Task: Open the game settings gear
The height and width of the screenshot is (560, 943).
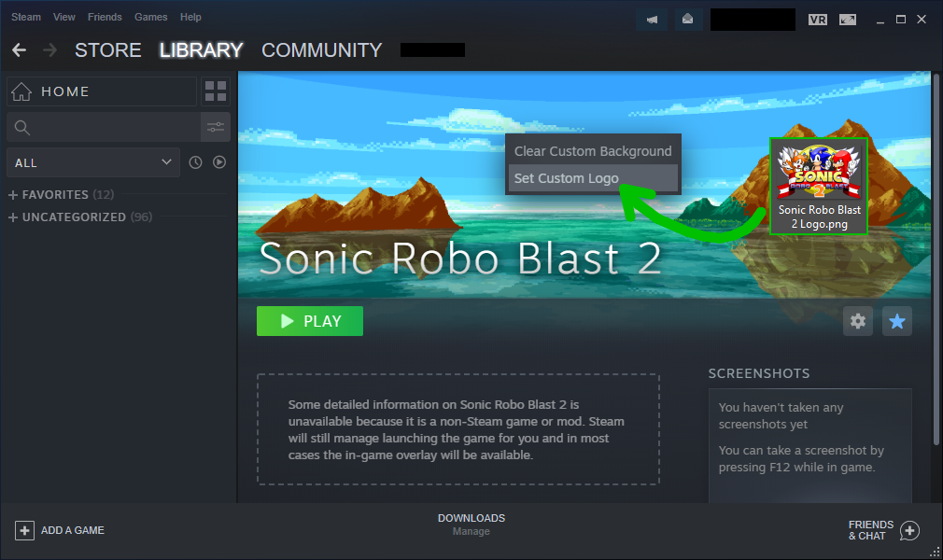Action: coord(858,321)
